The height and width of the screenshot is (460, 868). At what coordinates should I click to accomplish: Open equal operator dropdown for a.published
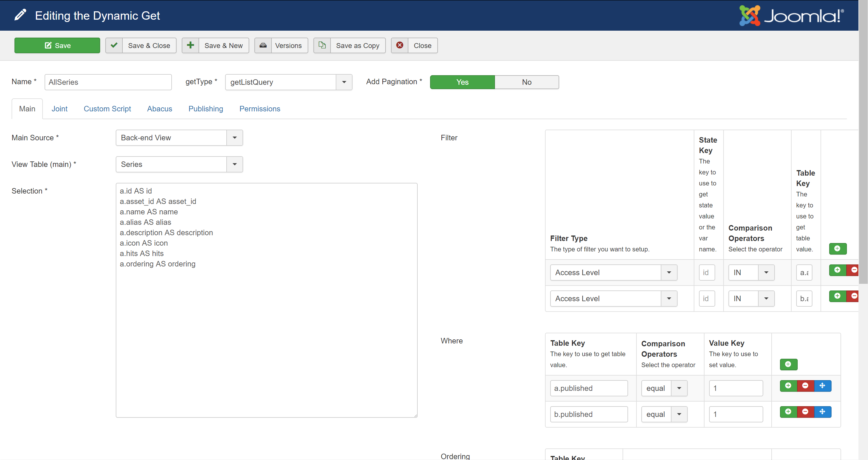coord(664,388)
